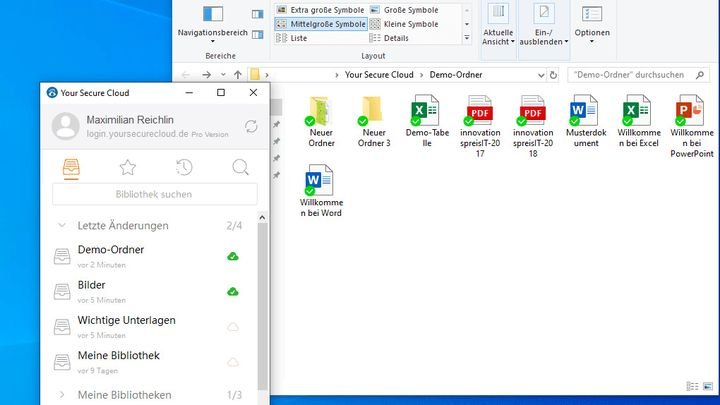
Task: Select the Musterdokument Word file
Action: 586,121
